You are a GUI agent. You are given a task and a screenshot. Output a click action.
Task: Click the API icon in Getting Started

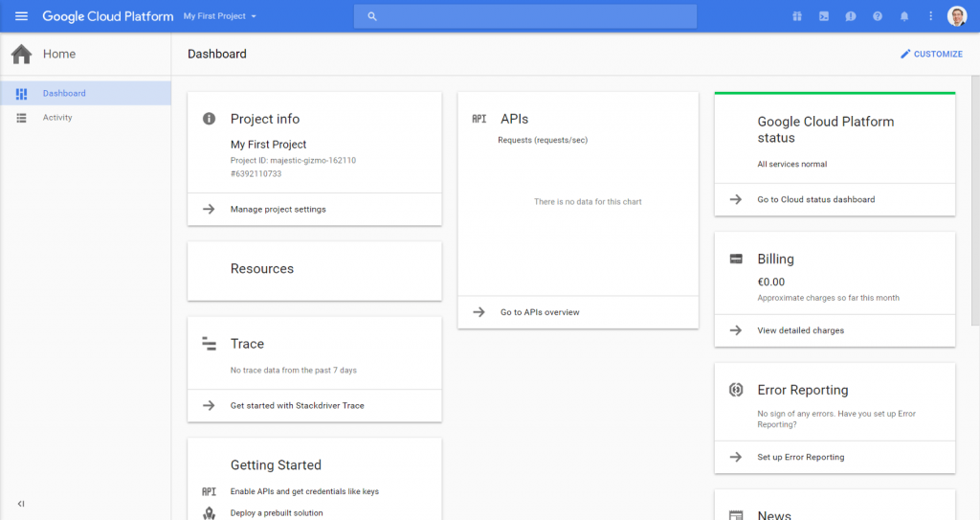(x=209, y=492)
